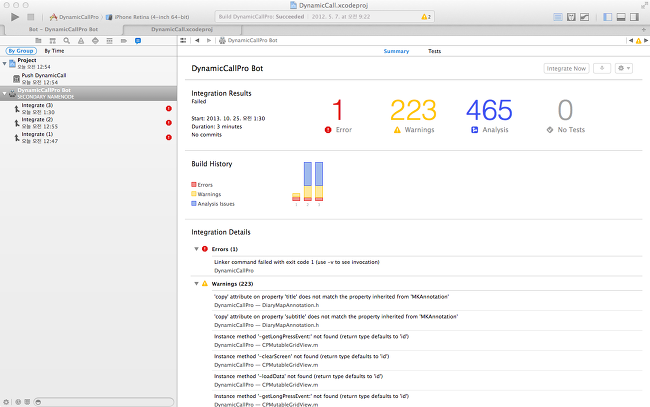Open the Tests tab

point(434,51)
